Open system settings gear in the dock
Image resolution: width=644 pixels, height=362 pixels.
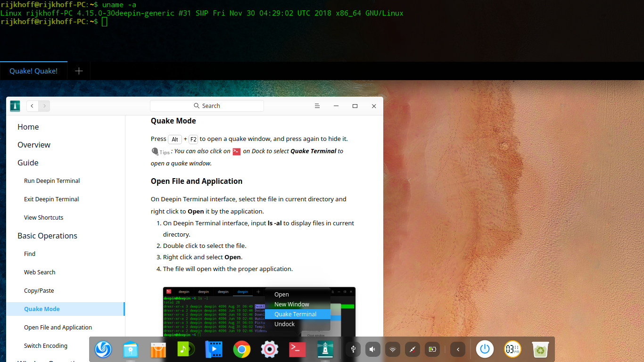(269, 349)
